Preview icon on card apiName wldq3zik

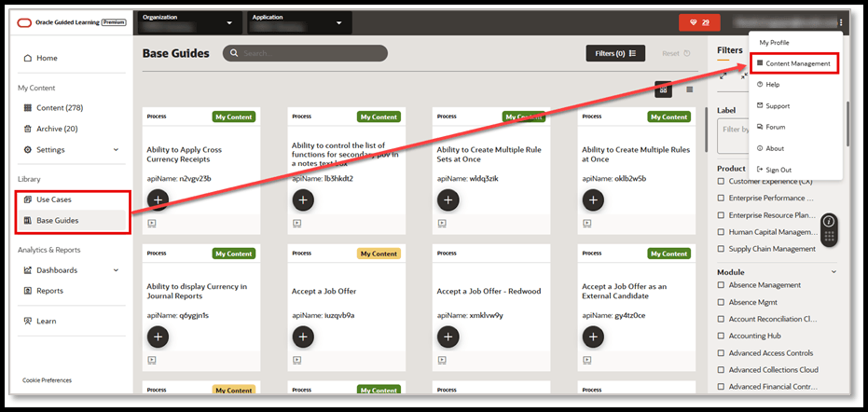[442, 224]
